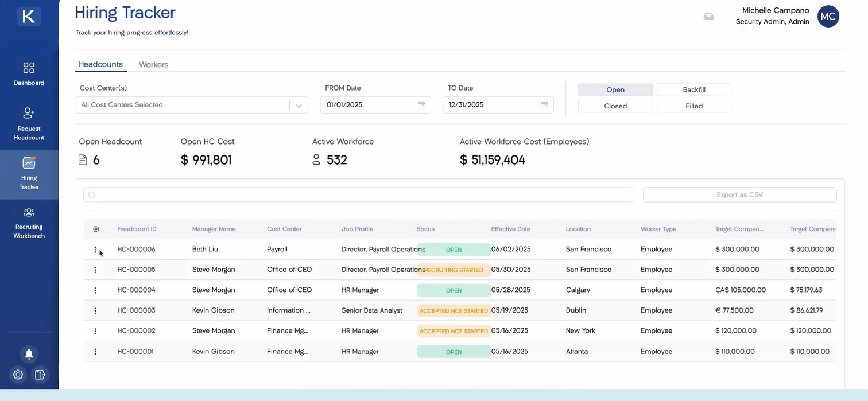Enable the Filled status filter
The image size is (868, 401).
click(x=693, y=106)
